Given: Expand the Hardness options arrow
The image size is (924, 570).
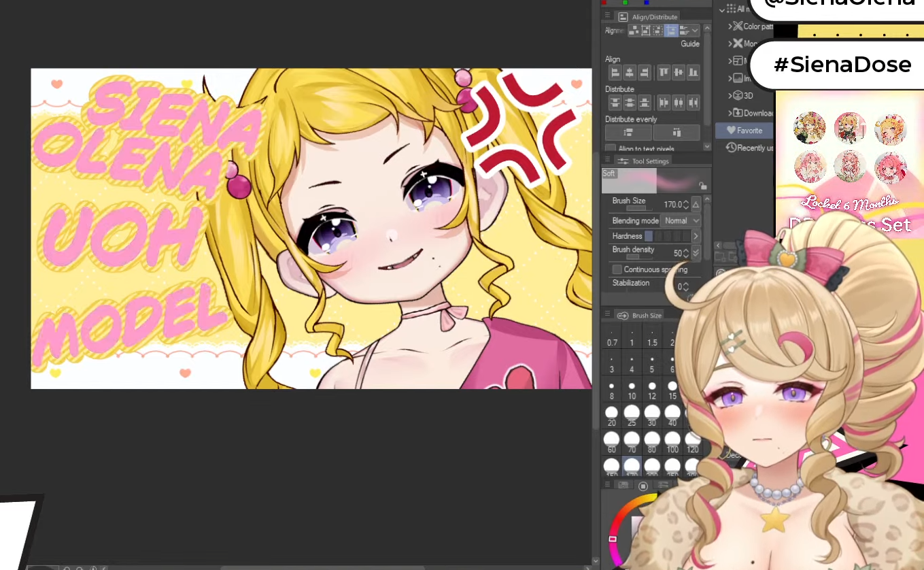Looking at the screenshot, I should tap(696, 236).
